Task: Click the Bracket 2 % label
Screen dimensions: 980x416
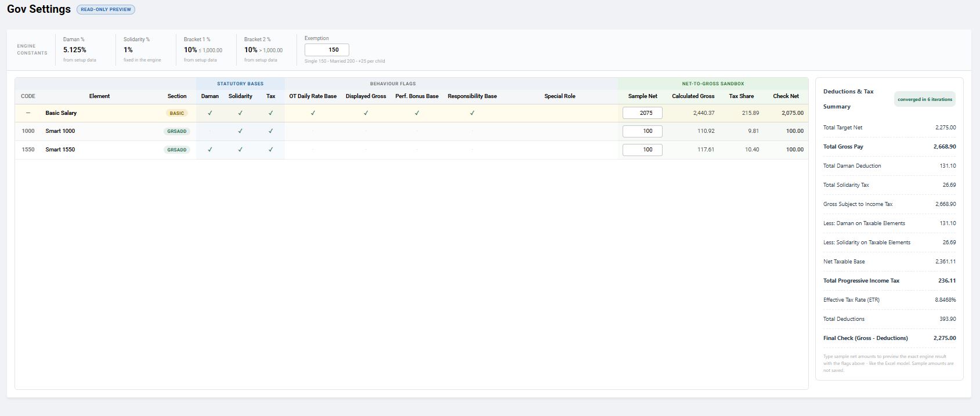Action: coord(258,39)
